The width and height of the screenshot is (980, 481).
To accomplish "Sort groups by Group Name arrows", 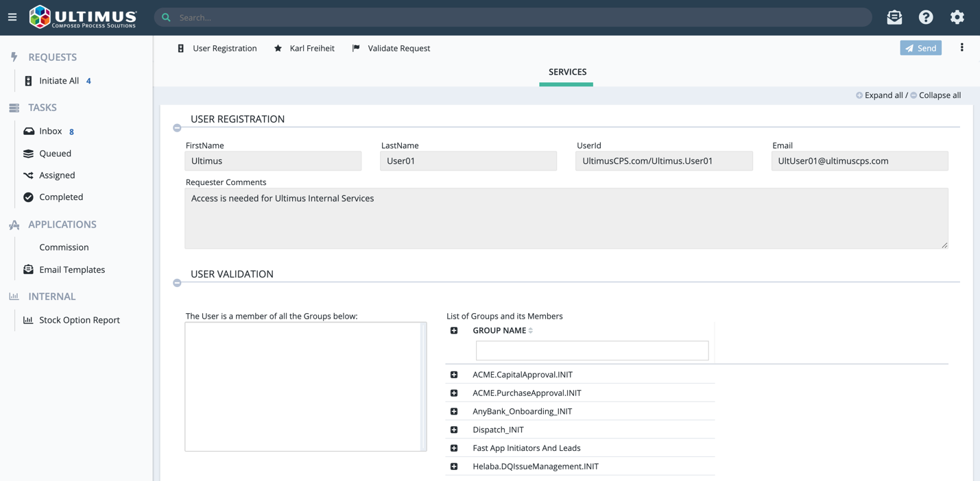I will click(531, 331).
